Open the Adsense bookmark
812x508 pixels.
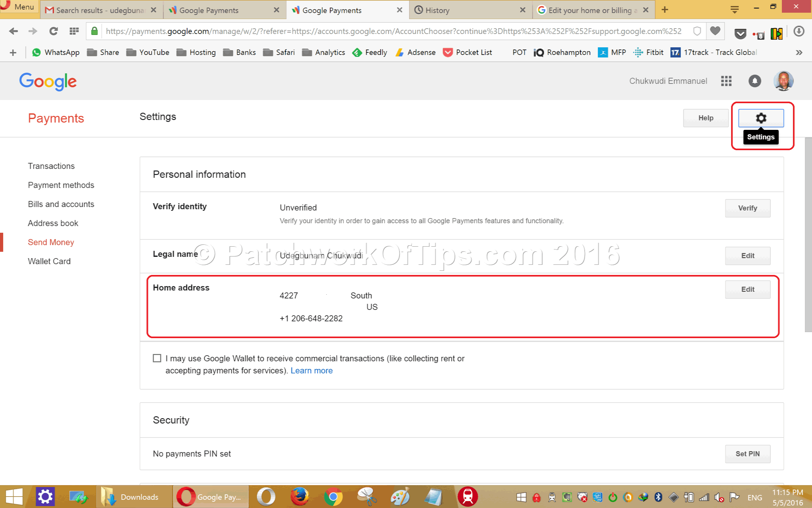pos(416,52)
